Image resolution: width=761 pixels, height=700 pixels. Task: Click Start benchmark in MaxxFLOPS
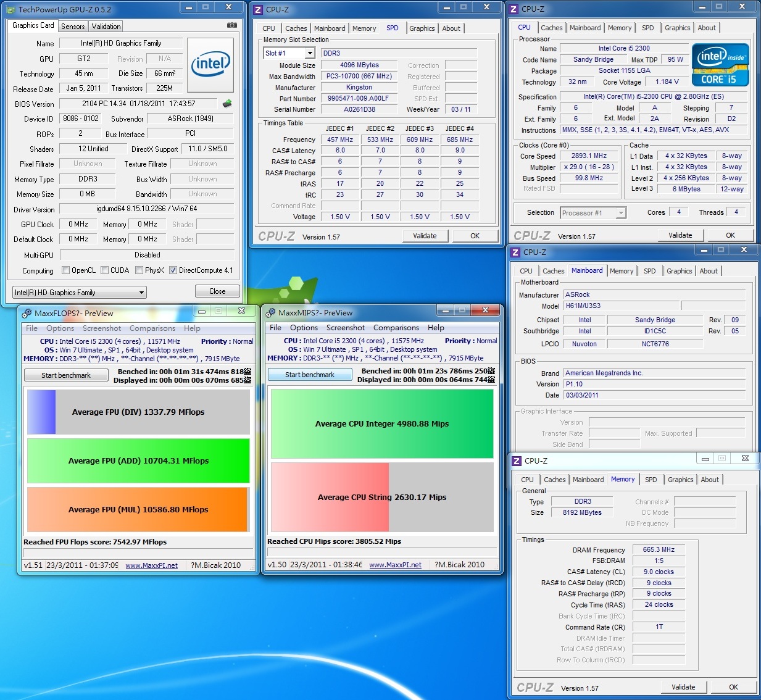(x=66, y=375)
